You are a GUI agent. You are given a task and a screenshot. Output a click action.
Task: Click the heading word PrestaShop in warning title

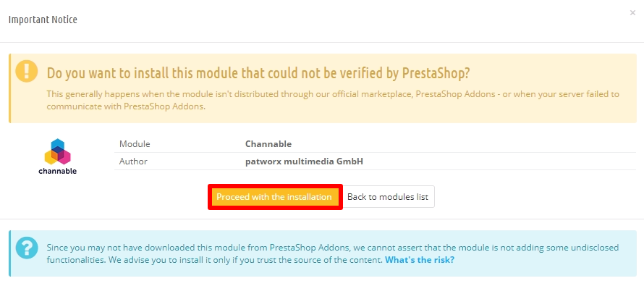pyautogui.click(x=436, y=73)
